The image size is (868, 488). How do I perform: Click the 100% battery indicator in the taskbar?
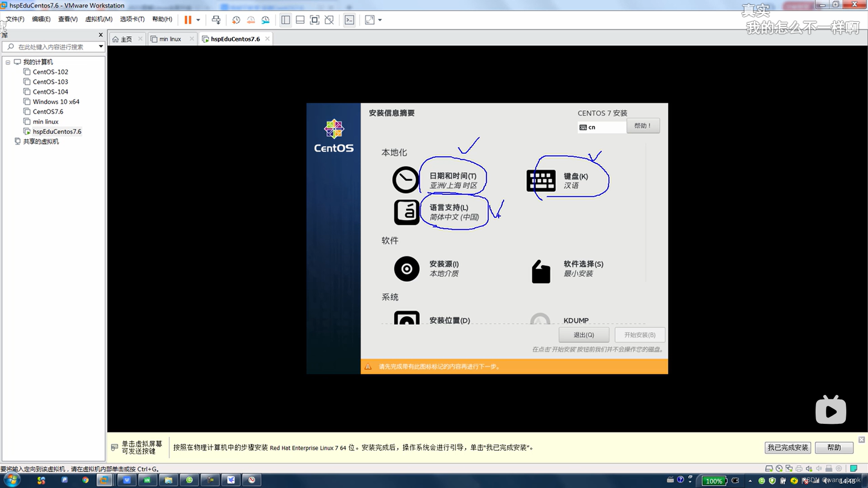714,481
